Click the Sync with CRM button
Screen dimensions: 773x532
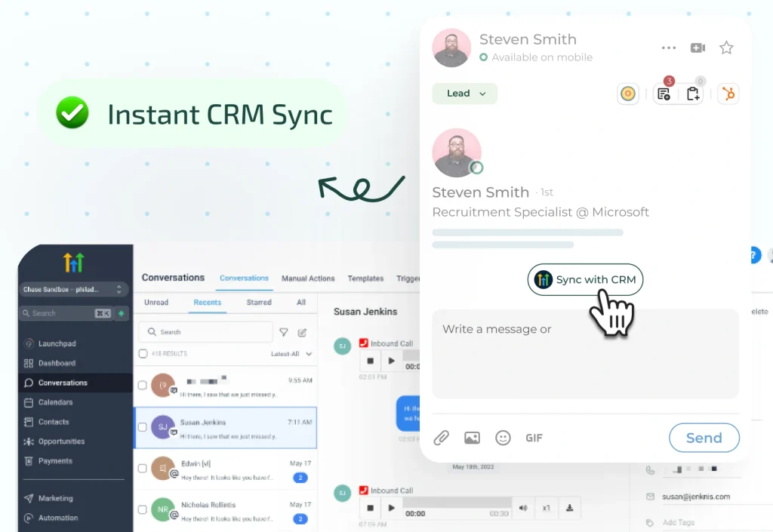click(585, 280)
